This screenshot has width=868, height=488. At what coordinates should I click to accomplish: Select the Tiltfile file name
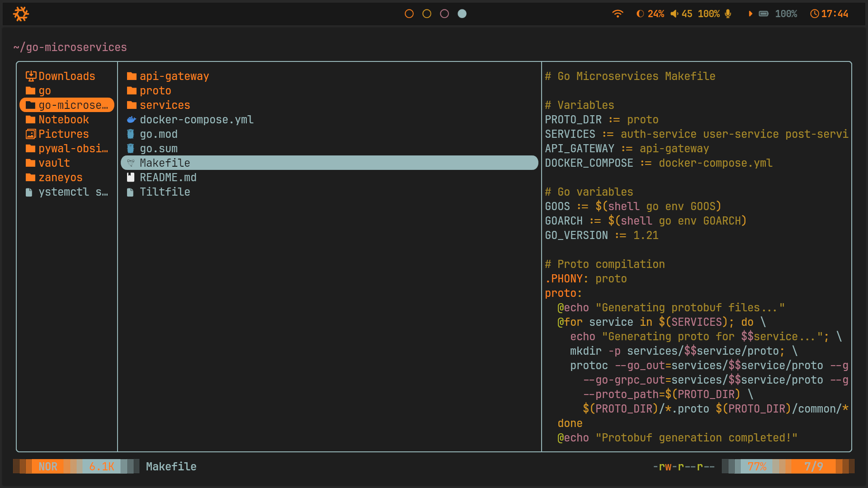coord(165,192)
